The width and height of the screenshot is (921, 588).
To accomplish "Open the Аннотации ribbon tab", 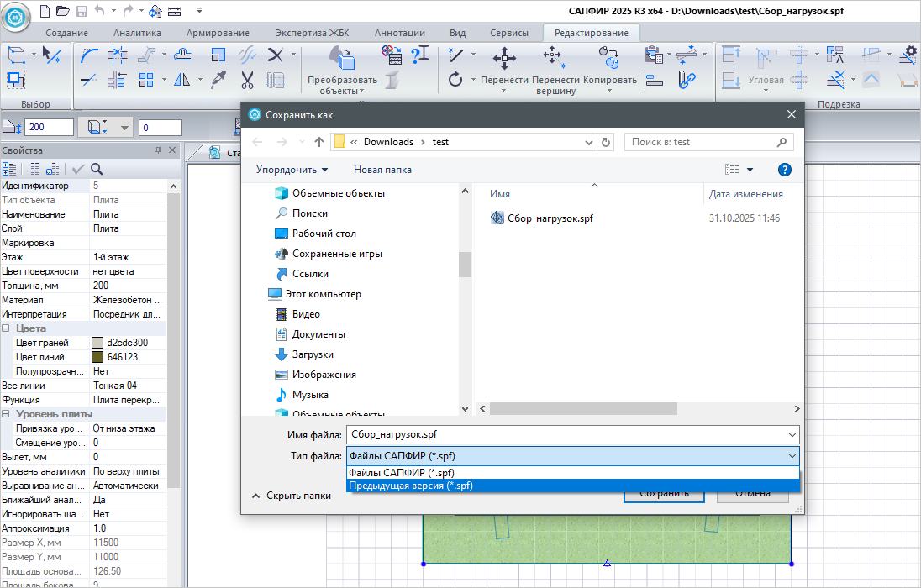I will 399,33.
